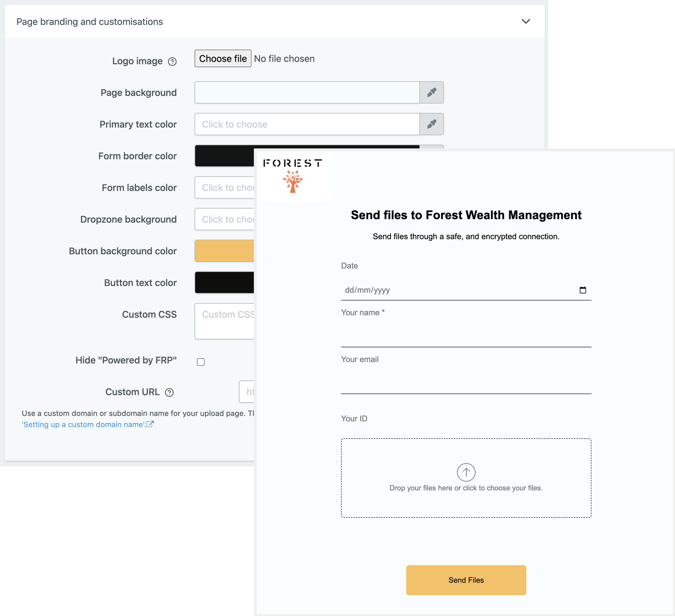The width and height of the screenshot is (675, 616).
Task: Click the question mark icon next to Logo image
Action: (171, 60)
